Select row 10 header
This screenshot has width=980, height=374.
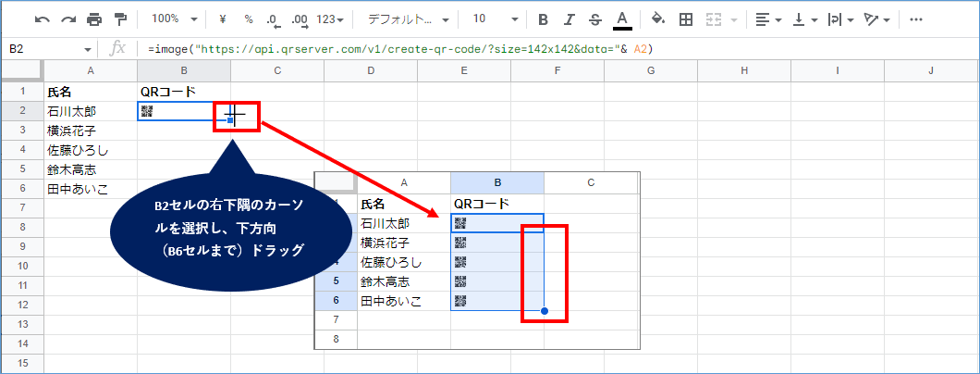click(x=22, y=266)
